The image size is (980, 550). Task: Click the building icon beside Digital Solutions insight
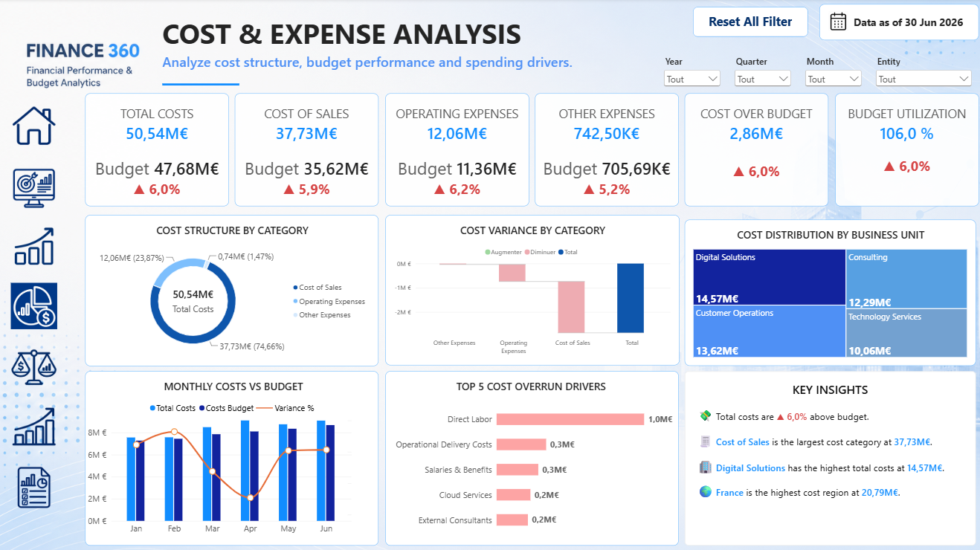706,467
